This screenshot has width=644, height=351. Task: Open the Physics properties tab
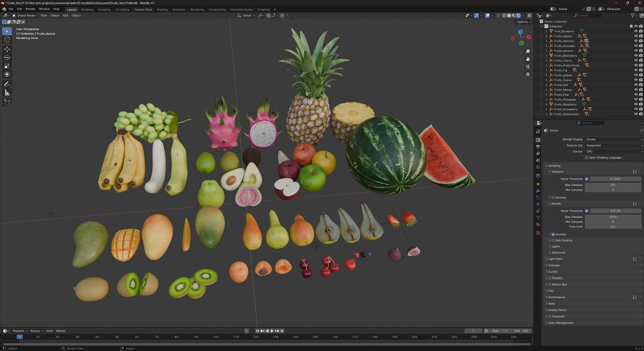coord(538,204)
